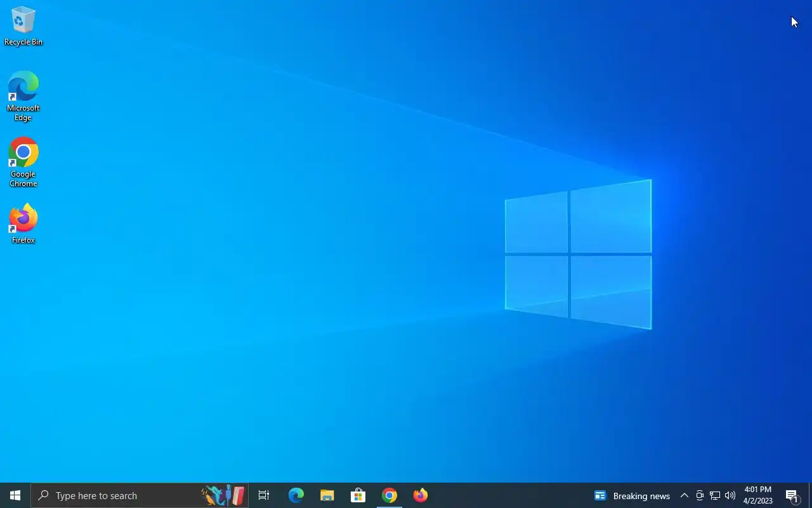Select the Firefox desktop shortcut
This screenshot has height=508, width=812.
click(23, 224)
